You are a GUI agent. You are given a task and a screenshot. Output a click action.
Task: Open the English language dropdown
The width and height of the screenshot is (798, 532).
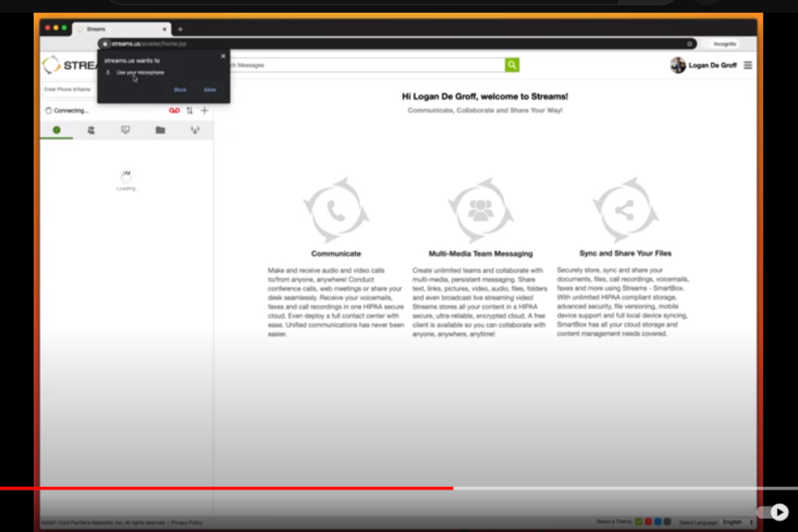pyautogui.click(x=737, y=522)
